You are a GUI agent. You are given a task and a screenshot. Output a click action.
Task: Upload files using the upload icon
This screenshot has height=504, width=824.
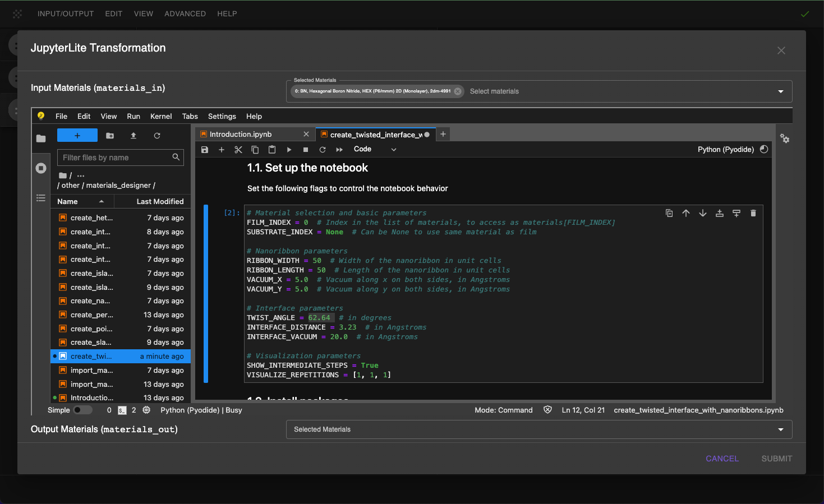coord(134,136)
